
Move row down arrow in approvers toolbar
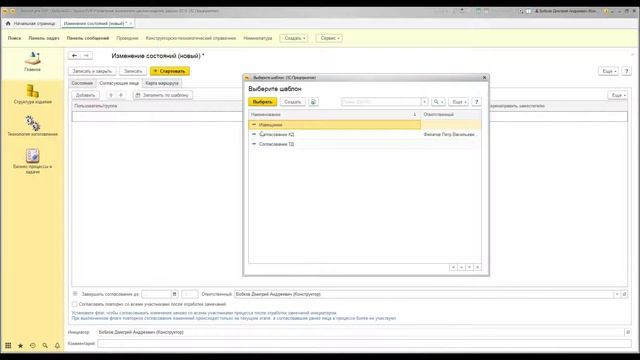[x=121, y=95]
